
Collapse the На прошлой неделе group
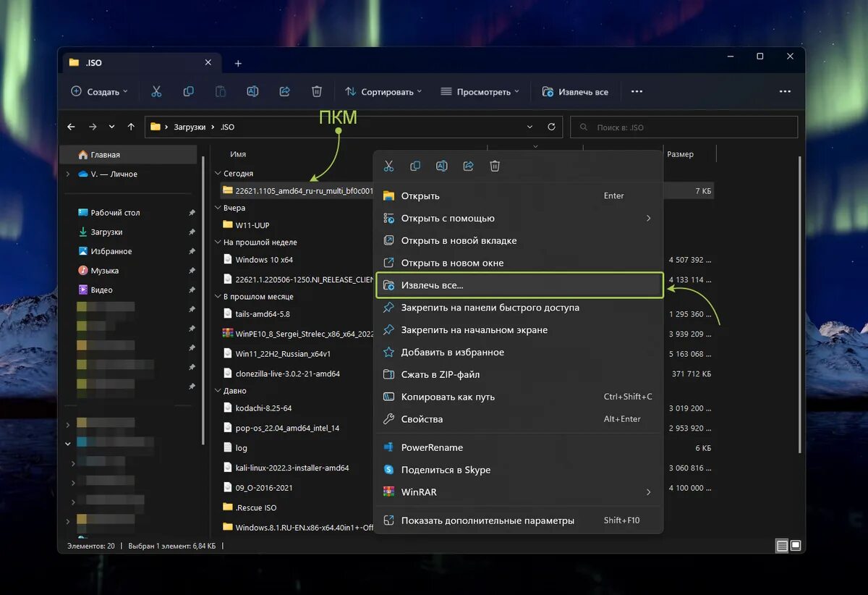(218, 242)
